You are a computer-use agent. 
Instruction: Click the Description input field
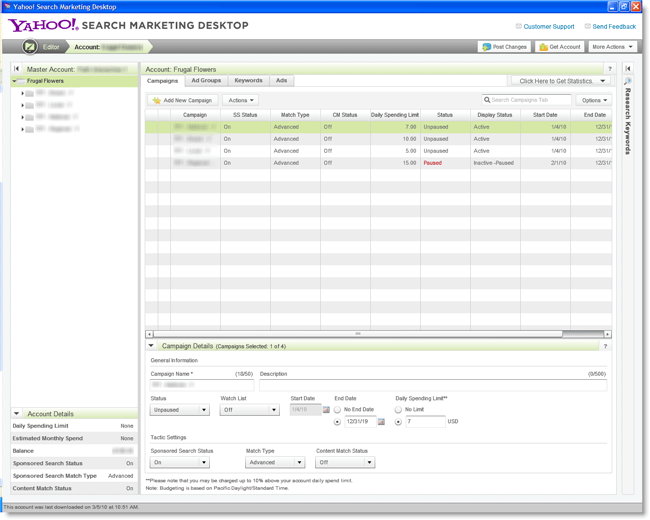click(x=433, y=385)
